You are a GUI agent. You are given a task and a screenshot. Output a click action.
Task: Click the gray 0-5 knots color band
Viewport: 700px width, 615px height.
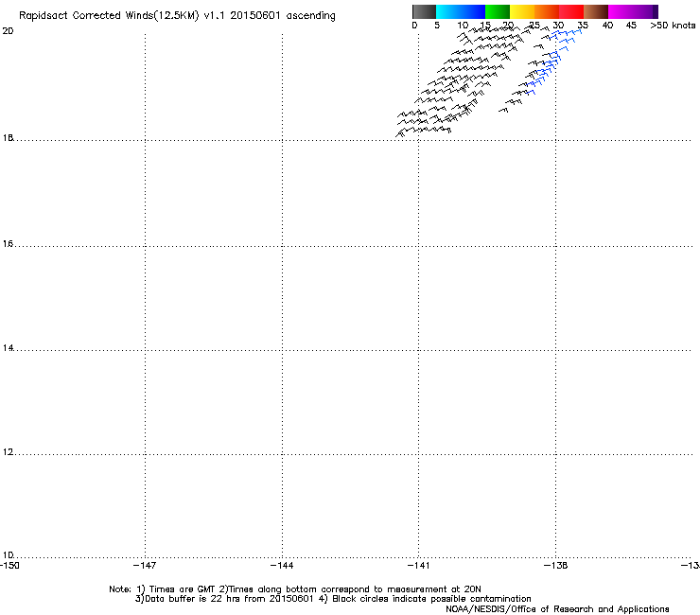coord(424,11)
